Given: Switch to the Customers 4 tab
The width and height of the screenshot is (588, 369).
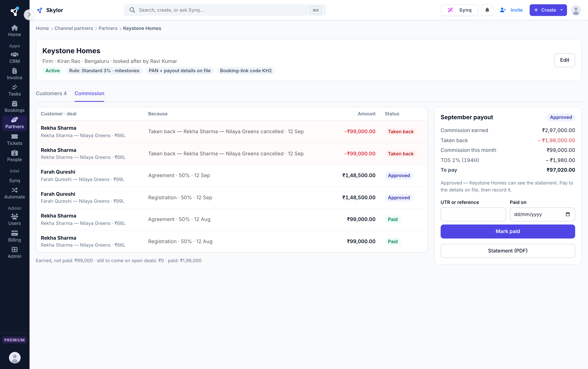Looking at the screenshot, I should pos(51,93).
